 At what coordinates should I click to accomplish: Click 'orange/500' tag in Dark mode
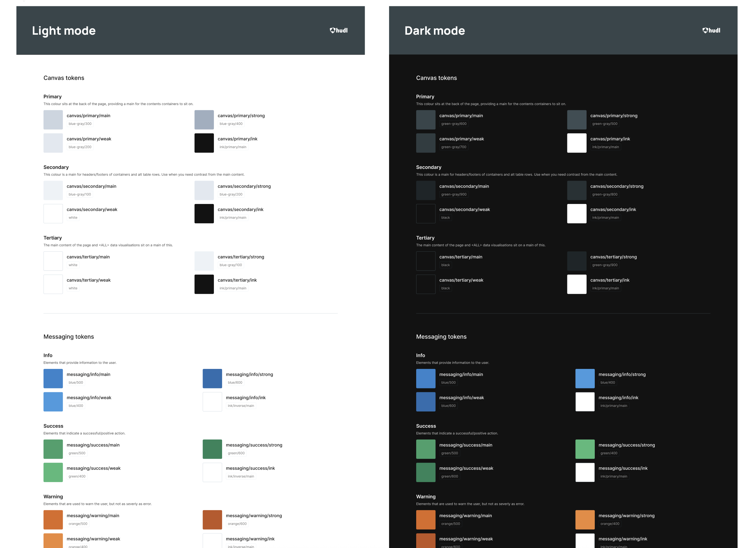coord(450,524)
